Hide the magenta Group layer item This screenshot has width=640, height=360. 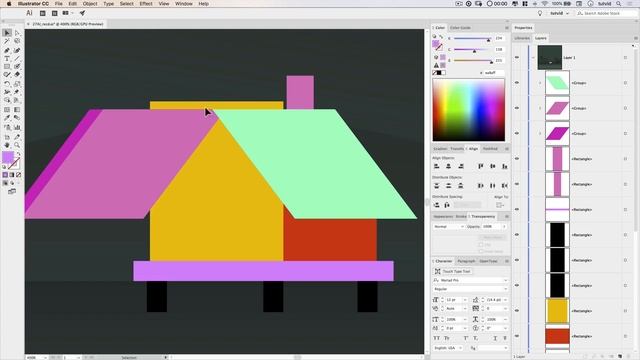coord(517,133)
